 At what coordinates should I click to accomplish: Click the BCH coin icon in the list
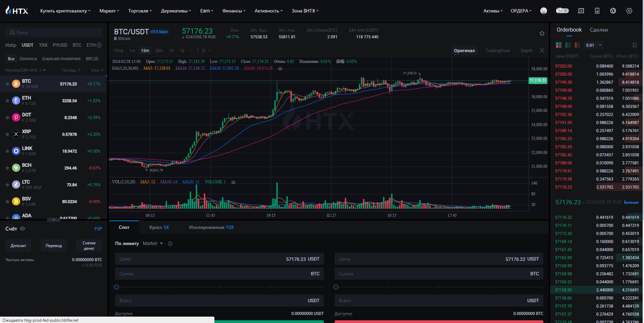16,168
